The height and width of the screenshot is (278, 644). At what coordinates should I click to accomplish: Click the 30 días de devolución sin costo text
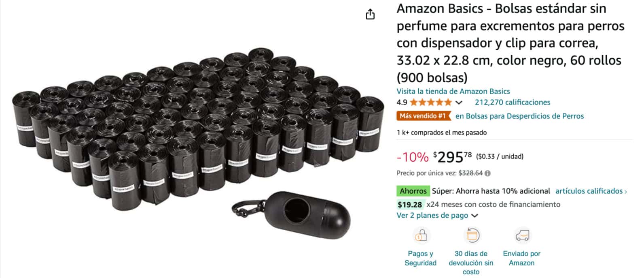tap(471, 263)
